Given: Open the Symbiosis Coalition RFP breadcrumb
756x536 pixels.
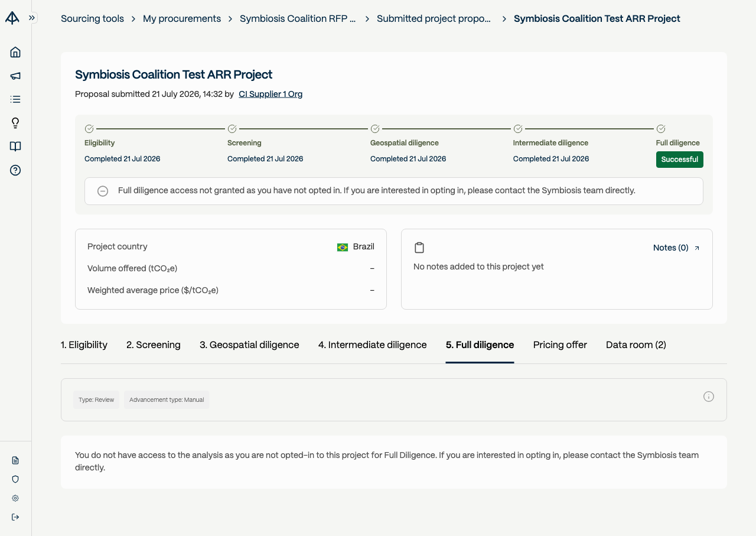Looking at the screenshot, I should (298, 18).
